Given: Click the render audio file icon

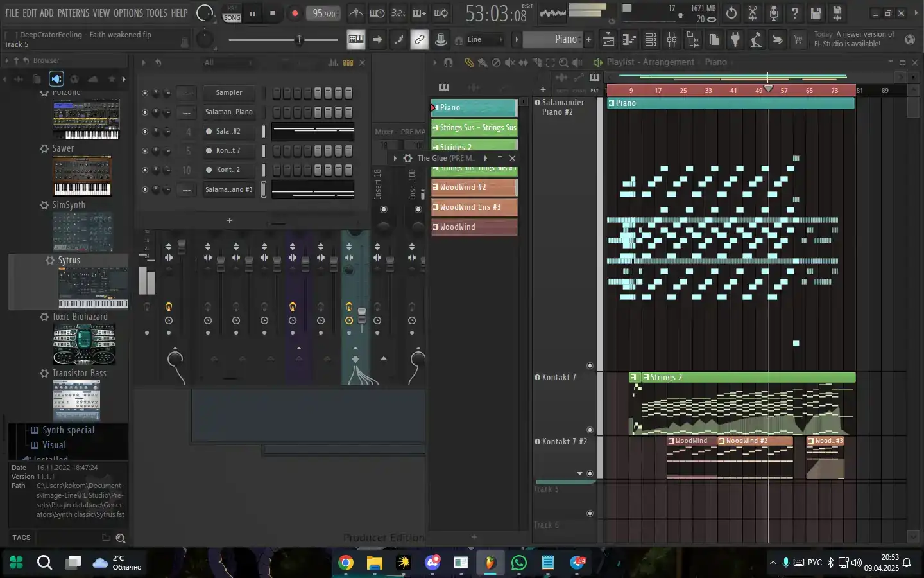Looking at the screenshot, I should click(x=837, y=13).
